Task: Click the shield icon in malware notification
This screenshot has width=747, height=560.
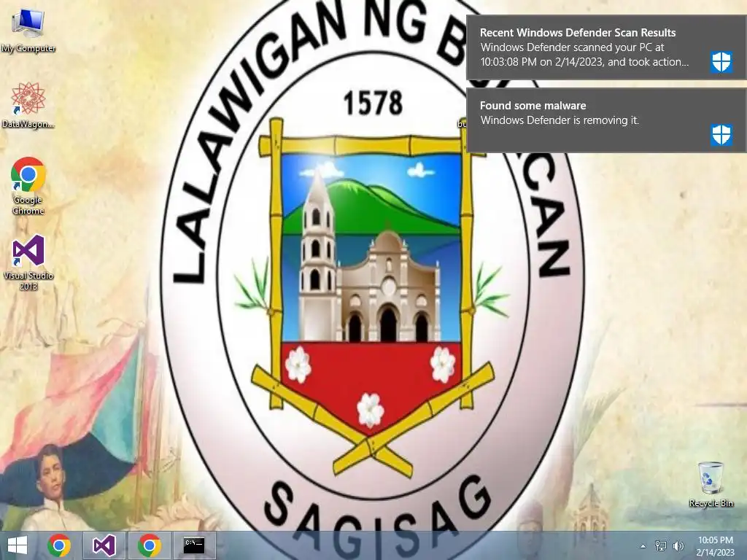Action: coord(721,135)
